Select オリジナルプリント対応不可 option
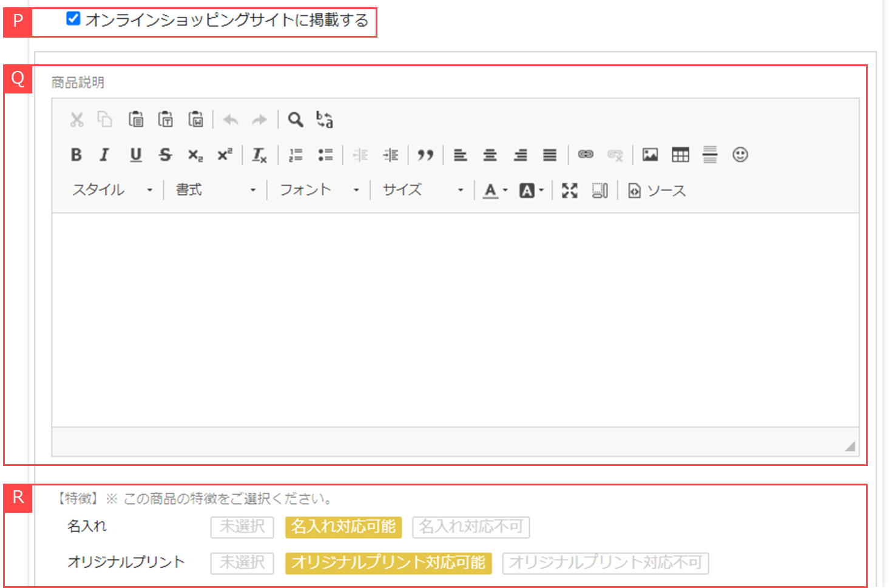Image resolution: width=892 pixels, height=588 pixels. tap(605, 563)
